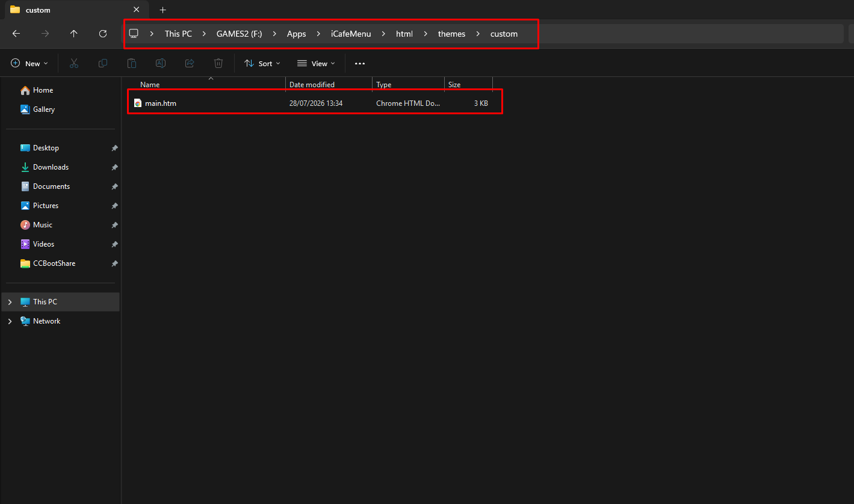
Task: Click the Apps breadcrumb
Action: coord(296,34)
